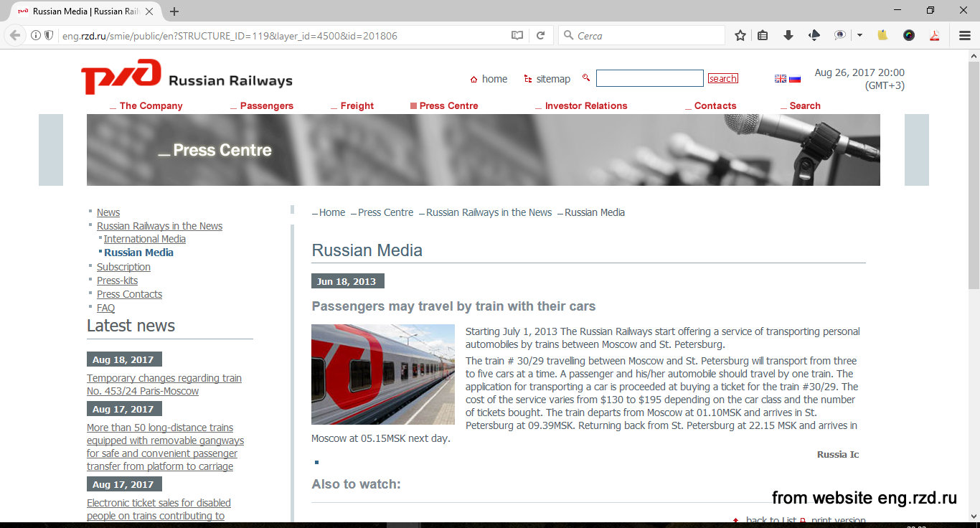The width and height of the screenshot is (980, 528).
Task: Open site information icon in address bar
Action: pyautogui.click(x=36, y=35)
